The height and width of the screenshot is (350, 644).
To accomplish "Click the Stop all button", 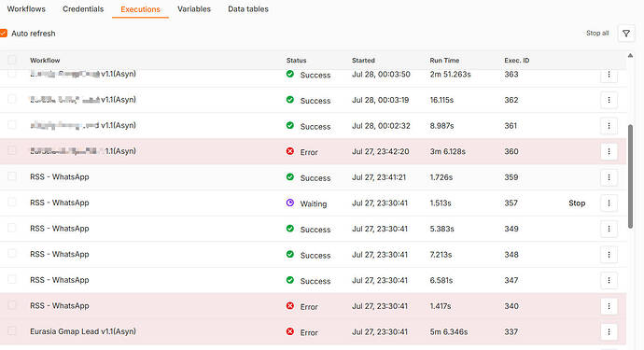I will (597, 34).
